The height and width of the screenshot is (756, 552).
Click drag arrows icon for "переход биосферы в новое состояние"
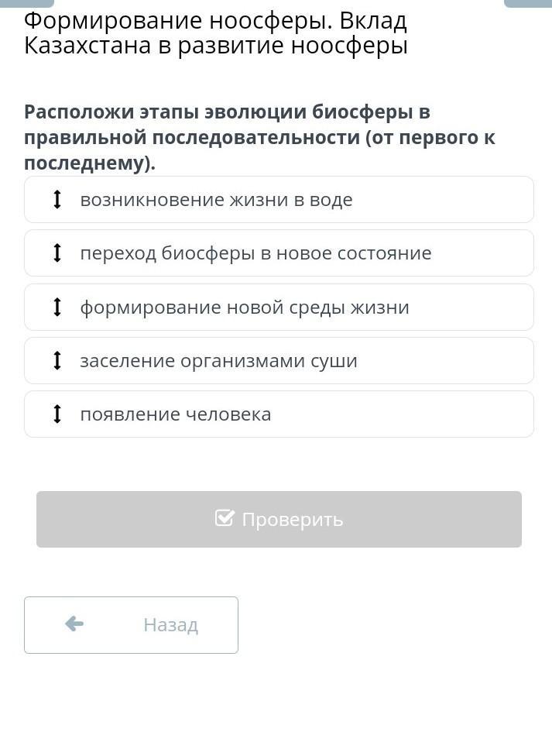click(x=57, y=253)
